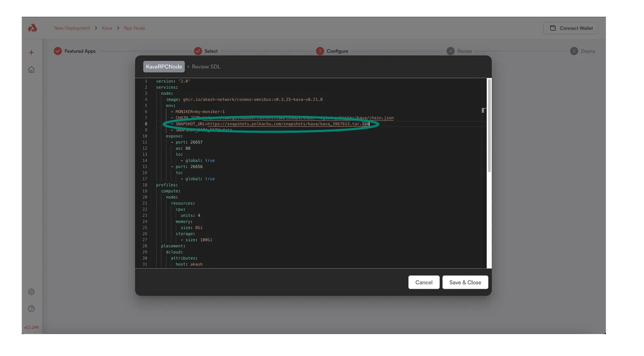Open the settings gear in the sidebar
This screenshot has width=644, height=356.
point(31,292)
